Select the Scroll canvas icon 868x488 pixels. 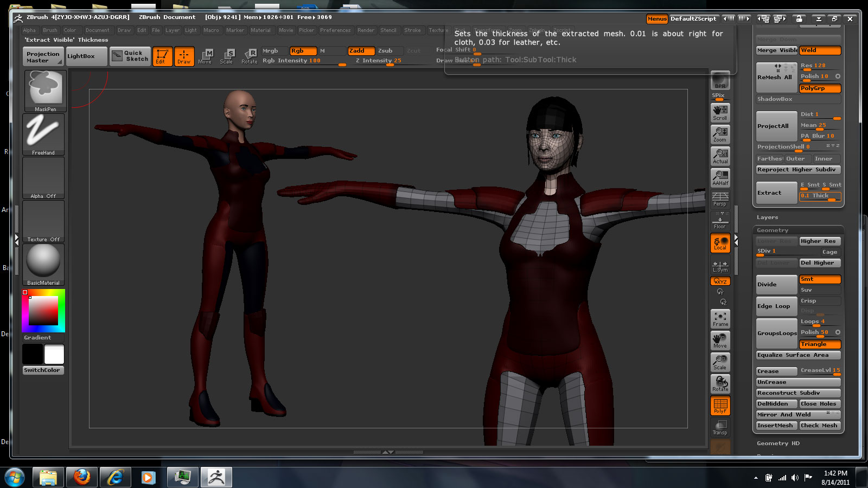720,112
